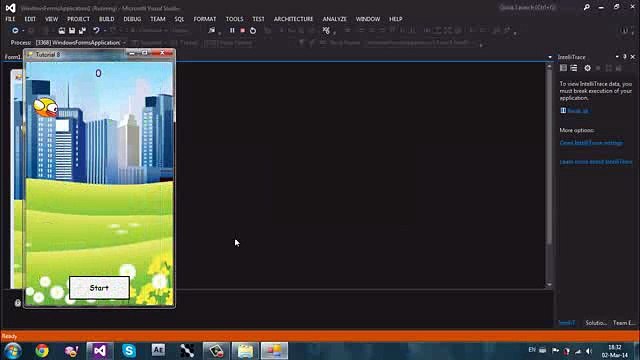640x360 pixels.
Task: Restart the debug session
Action: (253, 31)
